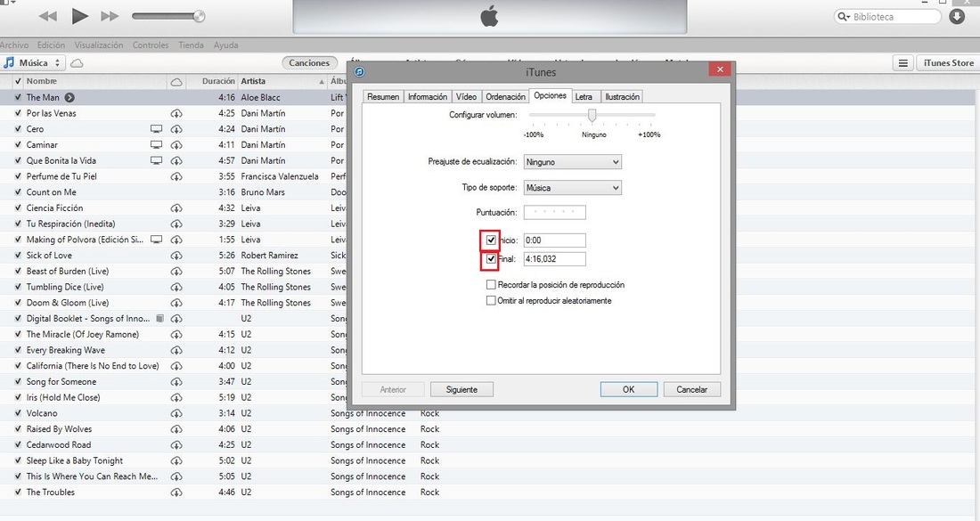Click the iCloud download icon for Ciencia Ficción
This screenshot has width=980, height=521.
point(176,208)
